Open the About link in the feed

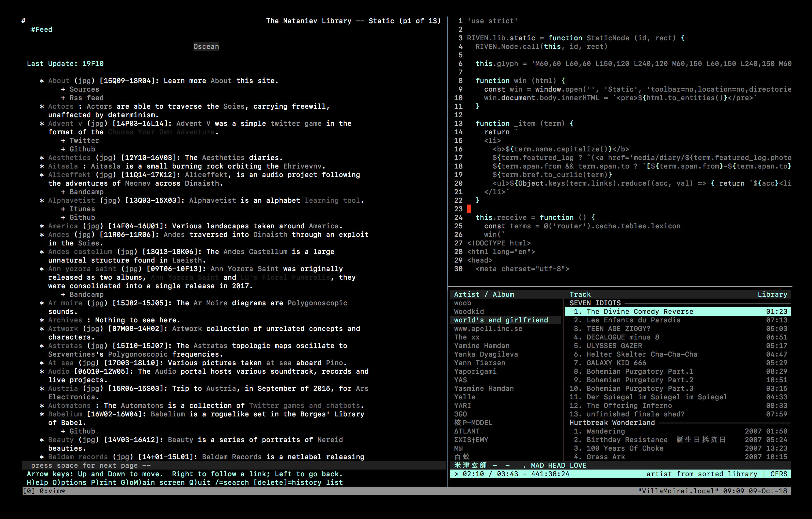click(58, 81)
